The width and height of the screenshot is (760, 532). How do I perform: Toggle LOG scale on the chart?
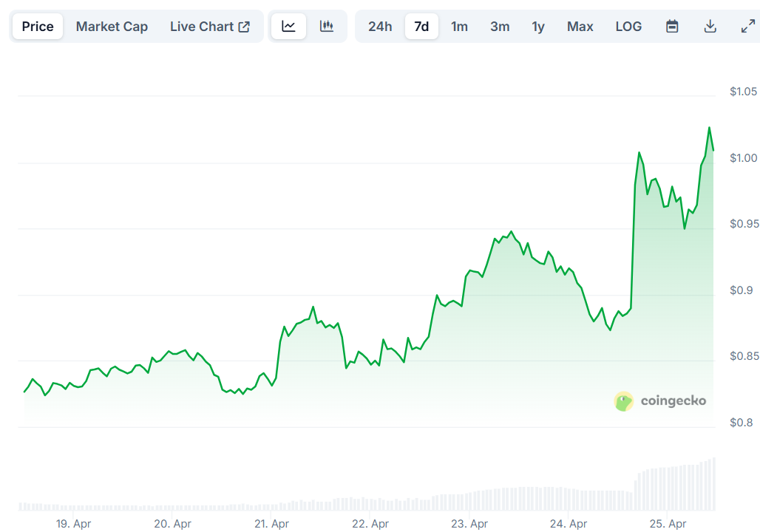click(628, 27)
